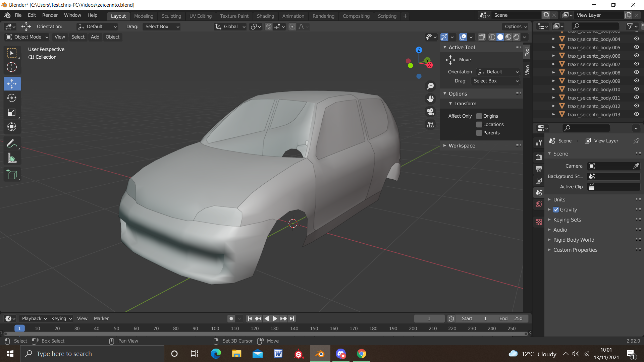Enable Affect Only Origins checkbox
Screen dimensions: 644x362
click(x=479, y=116)
